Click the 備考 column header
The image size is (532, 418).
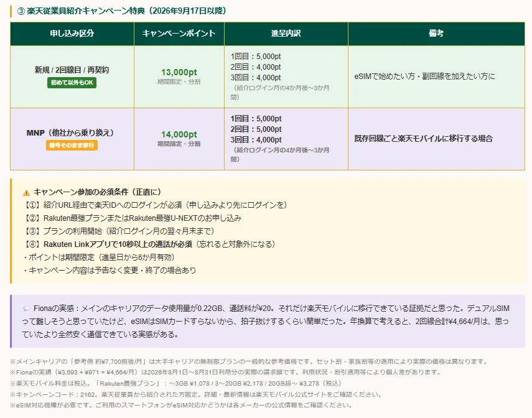click(436, 33)
